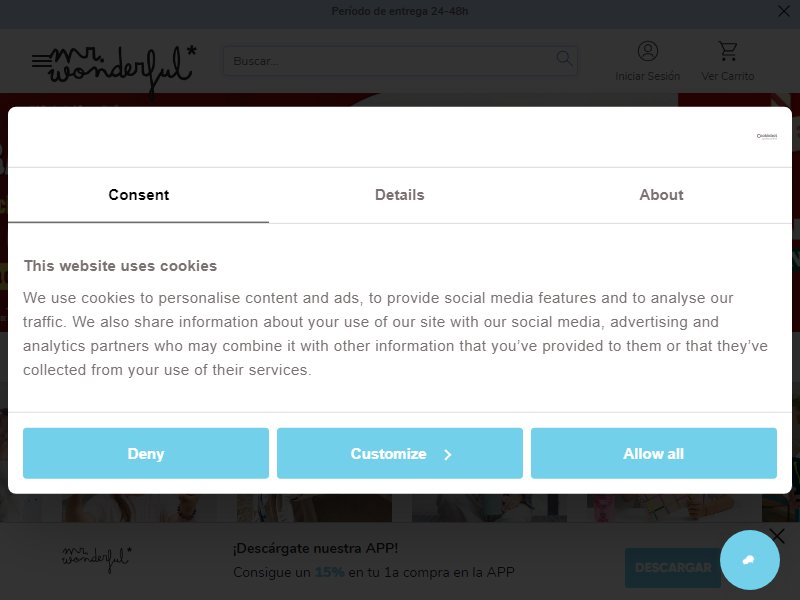Click the Ver Carrito link

click(728, 76)
